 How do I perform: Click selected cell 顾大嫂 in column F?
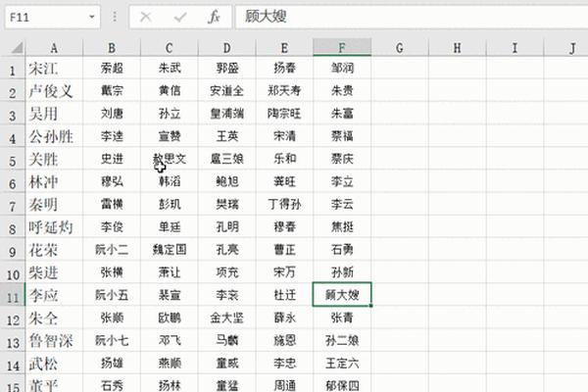[342, 295]
